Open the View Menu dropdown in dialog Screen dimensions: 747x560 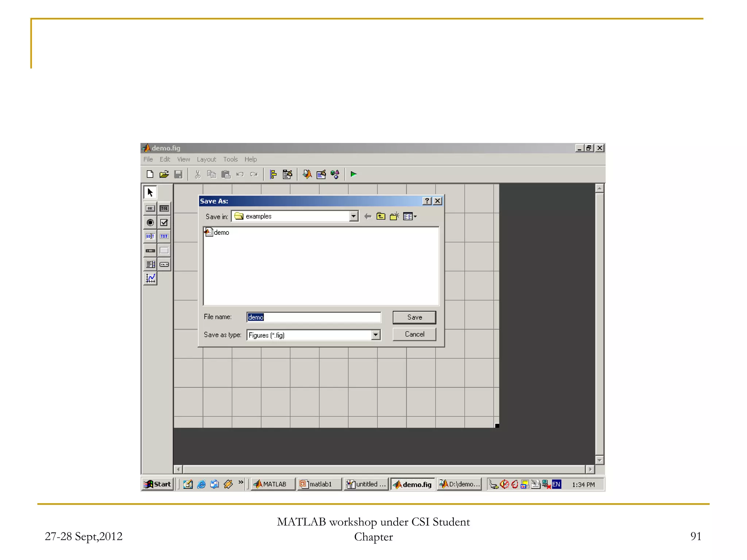[x=410, y=217]
